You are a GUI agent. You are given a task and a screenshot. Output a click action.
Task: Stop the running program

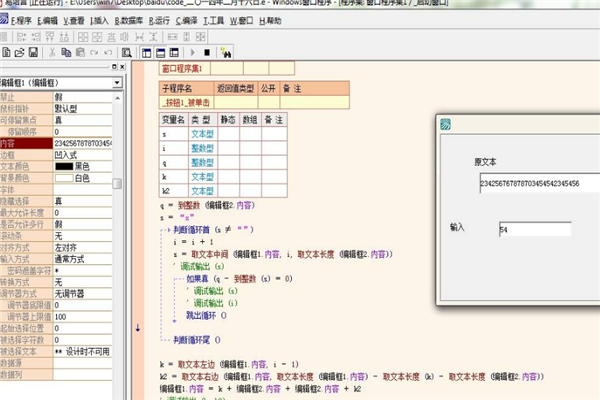(x=207, y=52)
